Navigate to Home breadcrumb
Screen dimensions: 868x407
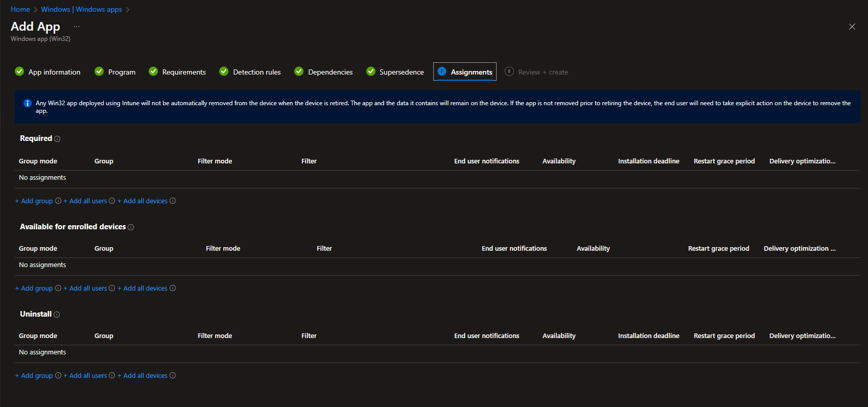[20, 10]
